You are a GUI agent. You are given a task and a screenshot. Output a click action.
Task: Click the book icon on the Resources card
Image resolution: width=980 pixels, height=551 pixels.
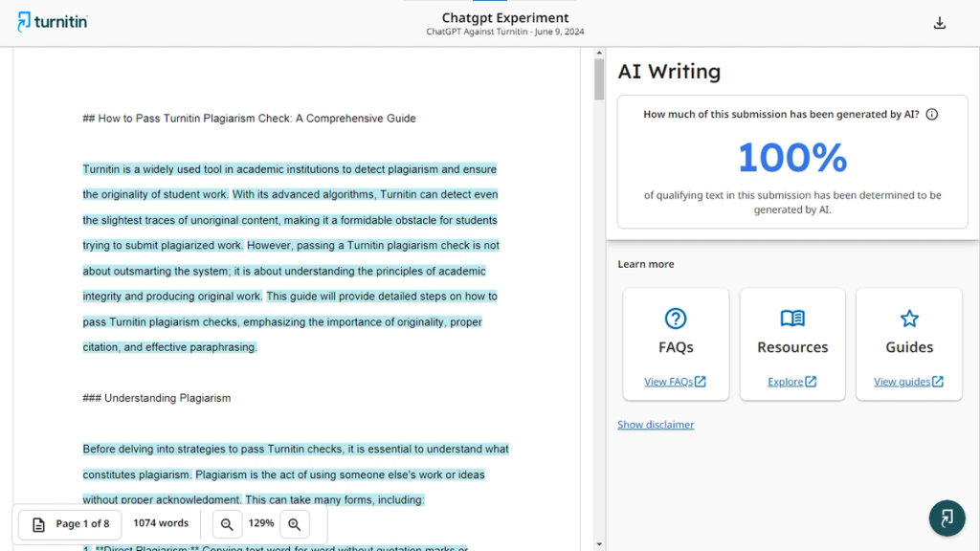click(x=792, y=319)
